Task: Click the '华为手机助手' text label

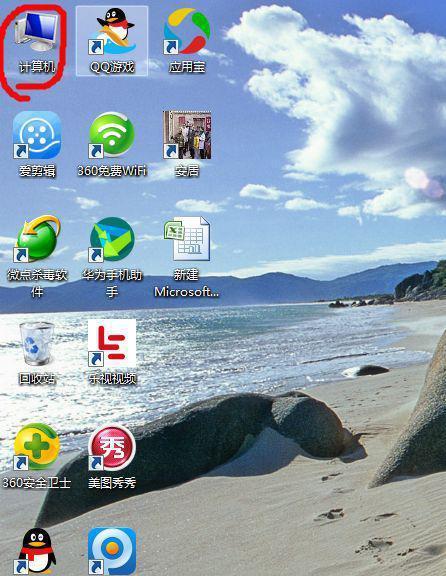Action: (112, 283)
